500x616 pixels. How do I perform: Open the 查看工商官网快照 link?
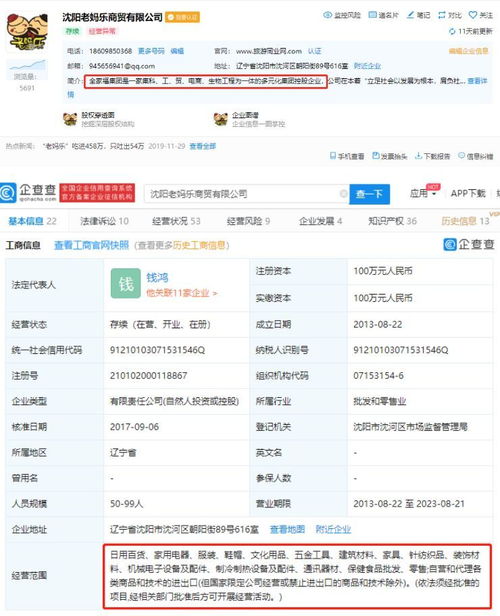tap(92, 245)
